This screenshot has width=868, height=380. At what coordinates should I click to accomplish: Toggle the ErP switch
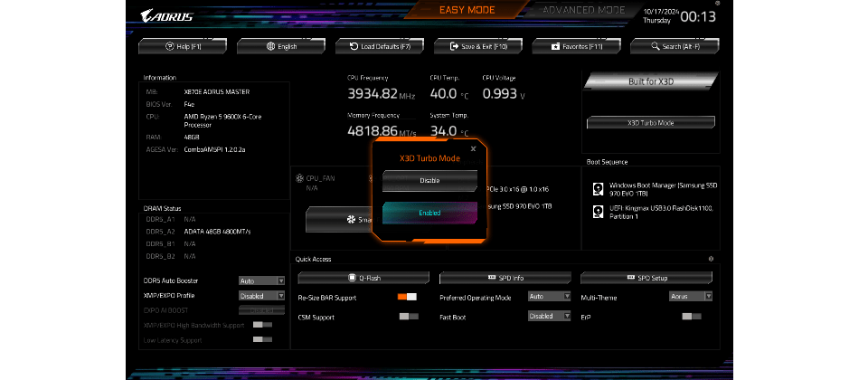click(x=692, y=317)
